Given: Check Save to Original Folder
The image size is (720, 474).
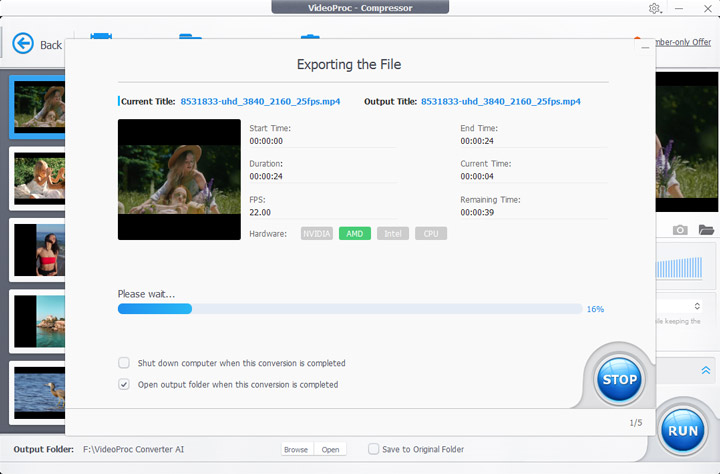Looking at the screenshot, I should coord(373,449).
